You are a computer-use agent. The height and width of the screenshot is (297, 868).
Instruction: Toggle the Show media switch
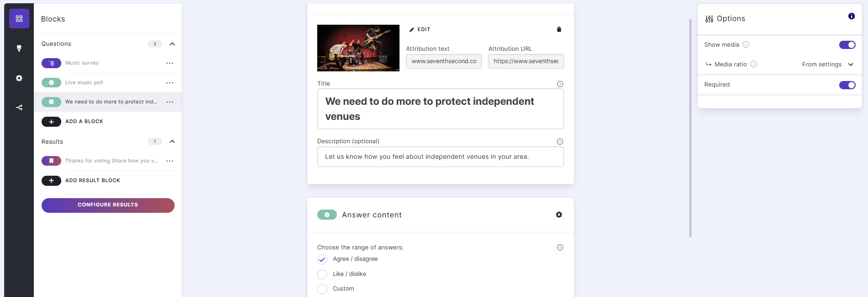point(847,45)
